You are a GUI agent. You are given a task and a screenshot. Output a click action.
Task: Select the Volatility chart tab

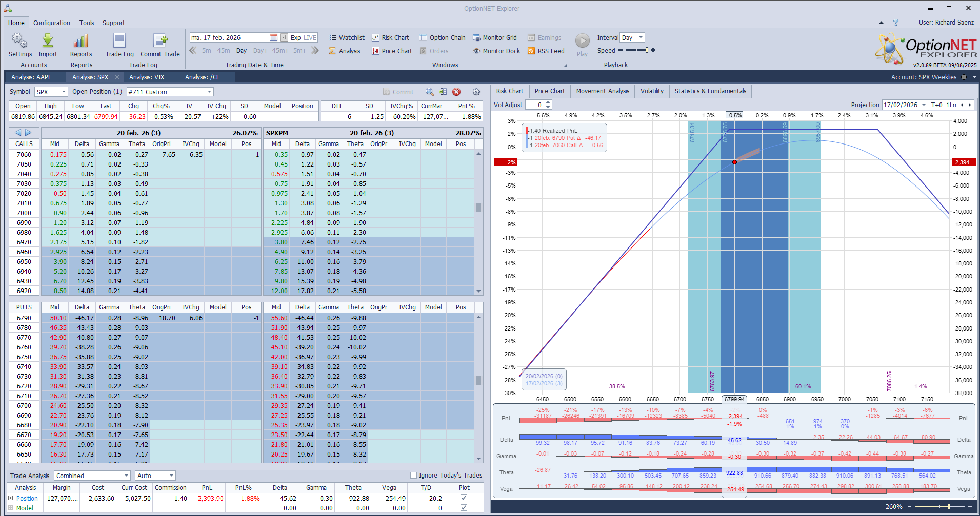tap(652, 91)
